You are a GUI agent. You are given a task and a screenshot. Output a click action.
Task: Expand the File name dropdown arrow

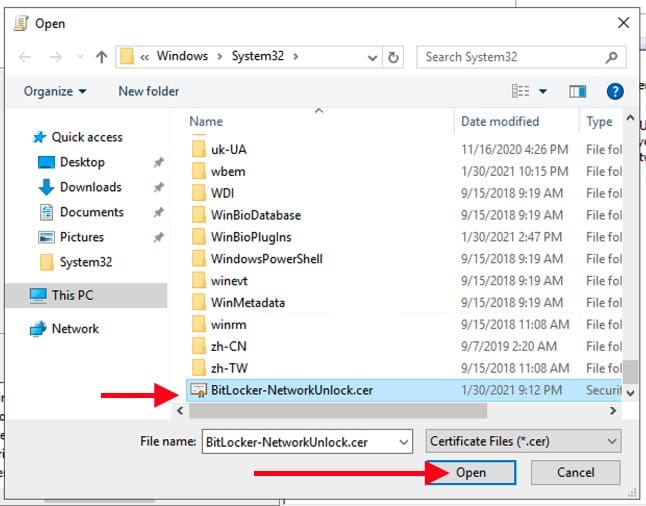click(x=402, y=441)
